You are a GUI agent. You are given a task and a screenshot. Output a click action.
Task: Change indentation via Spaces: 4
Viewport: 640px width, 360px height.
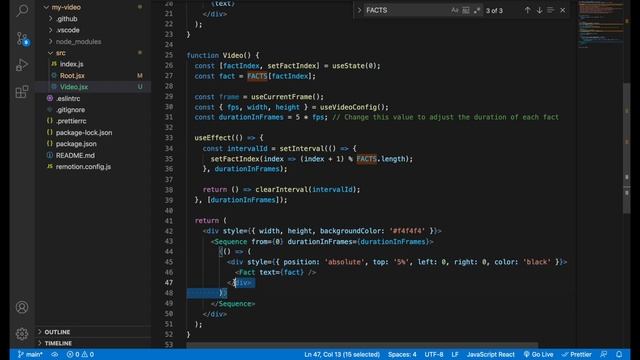click(402, 354)
